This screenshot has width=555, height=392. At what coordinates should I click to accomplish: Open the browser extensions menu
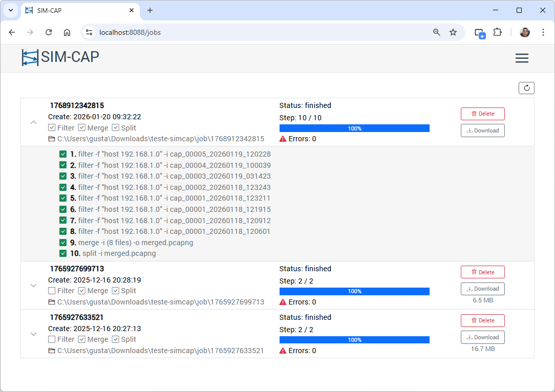(497, 32)
